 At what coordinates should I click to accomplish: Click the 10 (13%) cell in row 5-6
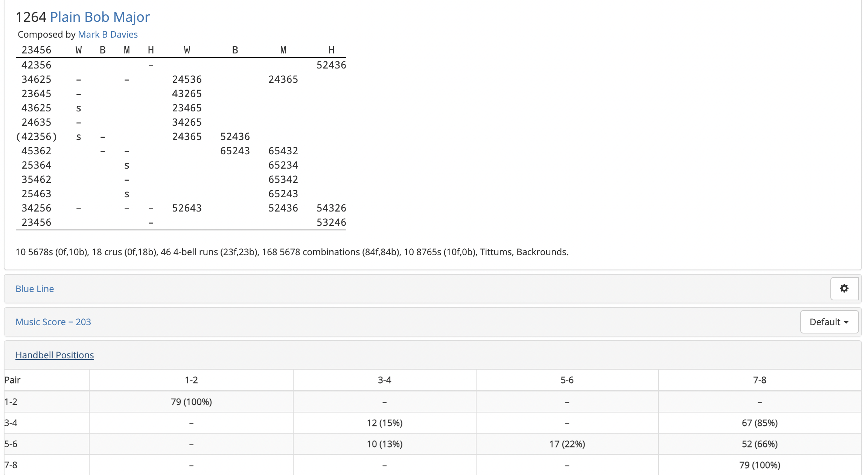(385, 444)
